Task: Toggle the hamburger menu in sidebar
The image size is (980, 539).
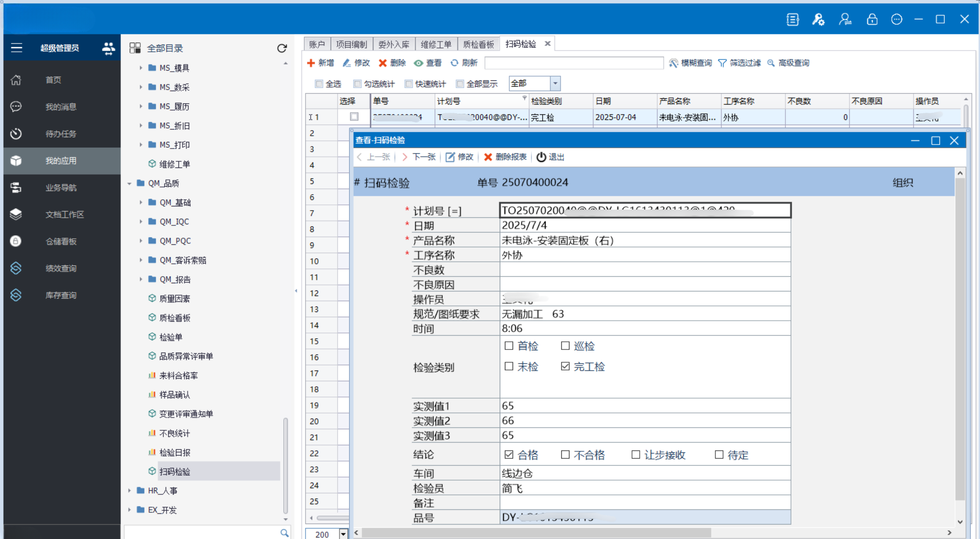Action: coord(16,48)
